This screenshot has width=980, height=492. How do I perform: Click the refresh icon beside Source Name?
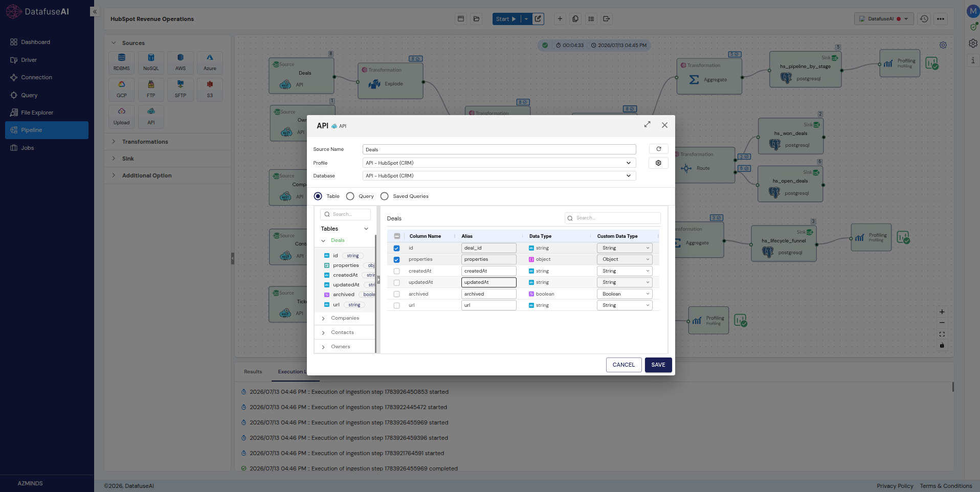click(659, 149)
